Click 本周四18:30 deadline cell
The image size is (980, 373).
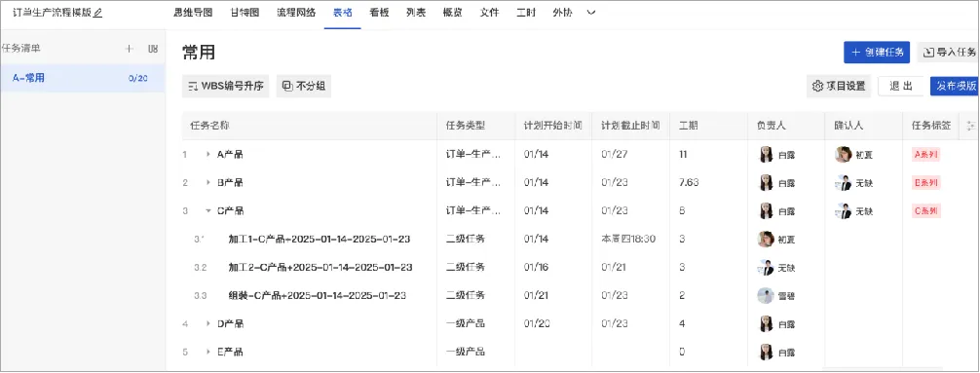pyautogui.click(x=628, y=240)
